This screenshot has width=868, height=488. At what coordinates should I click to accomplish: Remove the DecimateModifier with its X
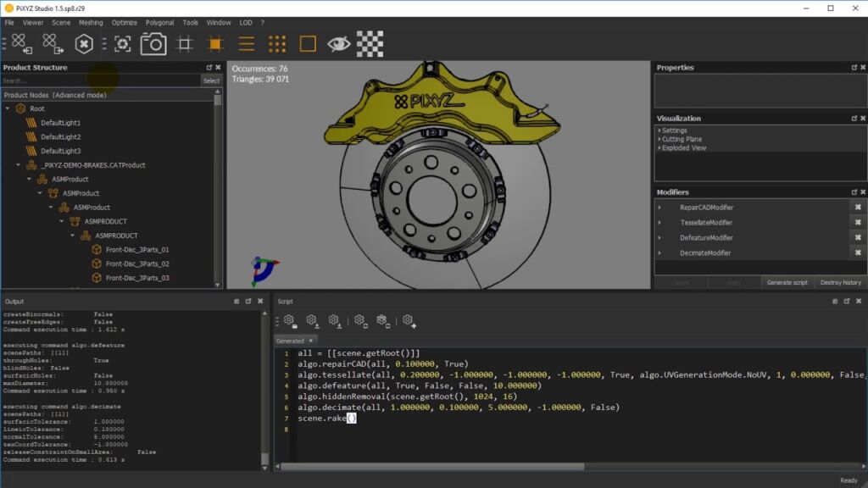(858, 252)
